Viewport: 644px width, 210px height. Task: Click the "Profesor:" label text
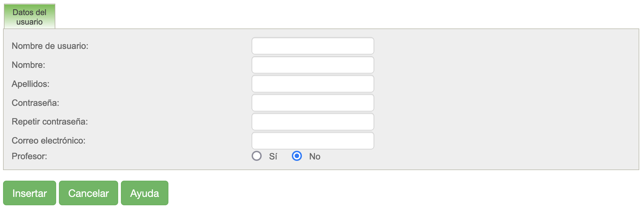point(29,156)
